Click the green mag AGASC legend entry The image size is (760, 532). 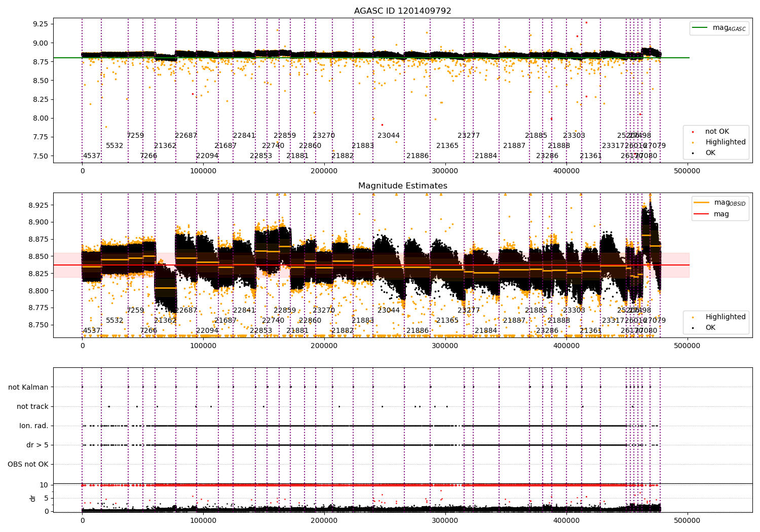tap(719, 28)
